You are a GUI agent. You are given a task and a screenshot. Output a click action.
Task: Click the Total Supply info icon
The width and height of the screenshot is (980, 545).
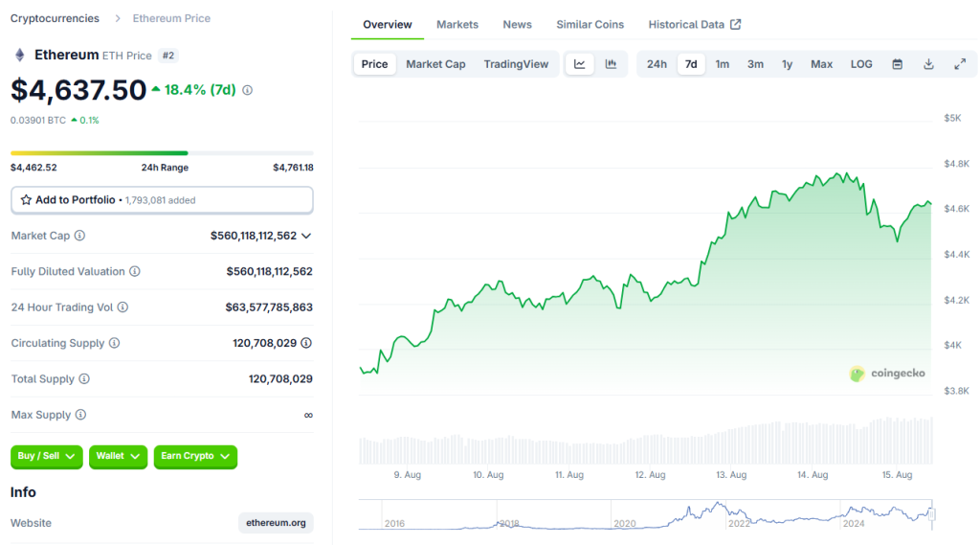[84, 378]
